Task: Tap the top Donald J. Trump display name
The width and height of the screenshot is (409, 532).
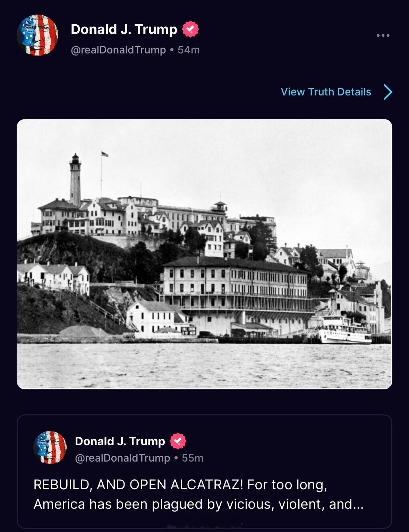Action: point(124,29)
